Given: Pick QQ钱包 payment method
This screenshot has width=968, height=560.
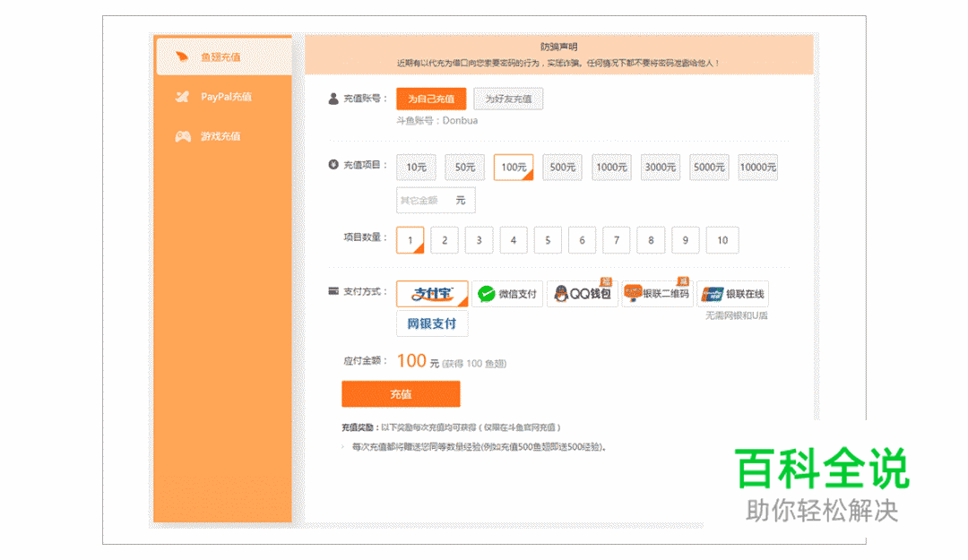Looking at the screenshot, I should click(x=582, y=294).
